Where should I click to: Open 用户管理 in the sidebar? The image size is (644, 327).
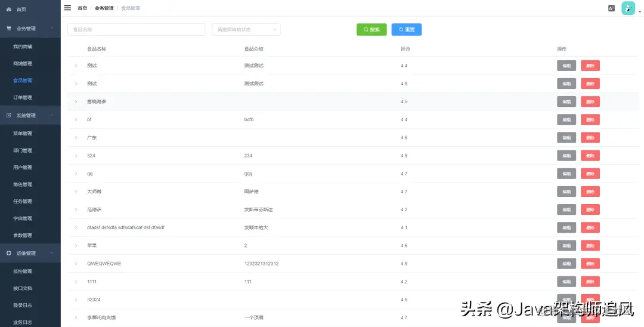tap(23, 168)
